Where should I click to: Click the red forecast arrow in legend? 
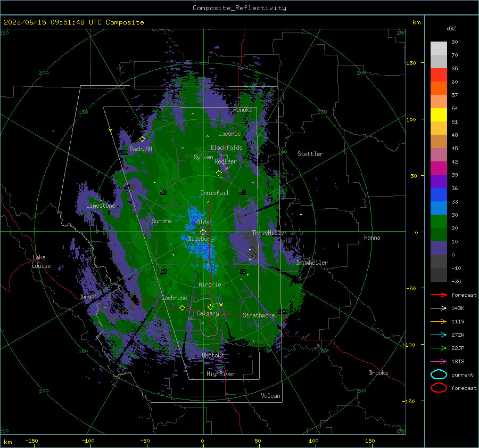pyautogui.click(x=439, y=295)
